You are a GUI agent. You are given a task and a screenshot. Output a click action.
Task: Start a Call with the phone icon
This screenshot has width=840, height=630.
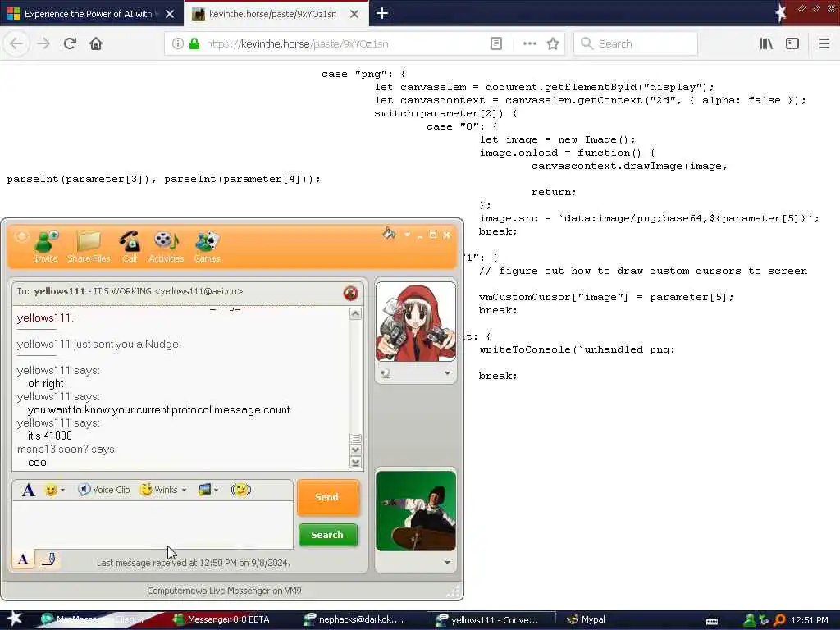point(130,246)
